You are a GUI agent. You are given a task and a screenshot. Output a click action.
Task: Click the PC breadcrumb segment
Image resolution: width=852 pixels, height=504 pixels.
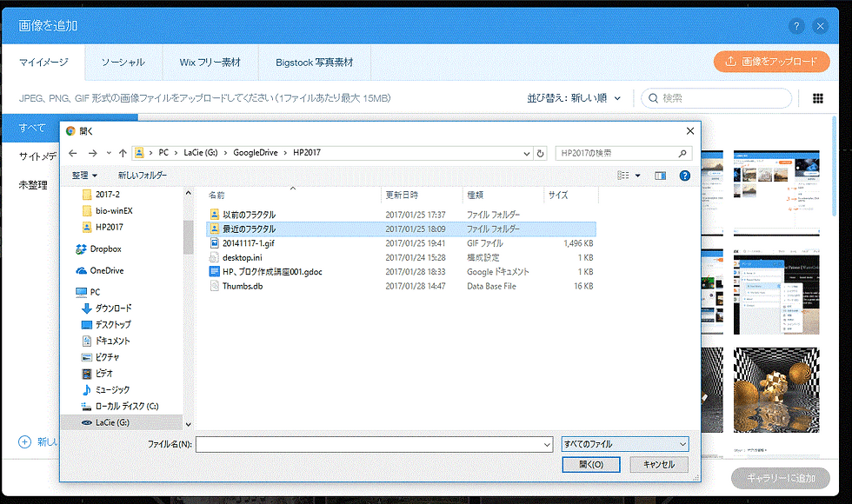(163, 153)
